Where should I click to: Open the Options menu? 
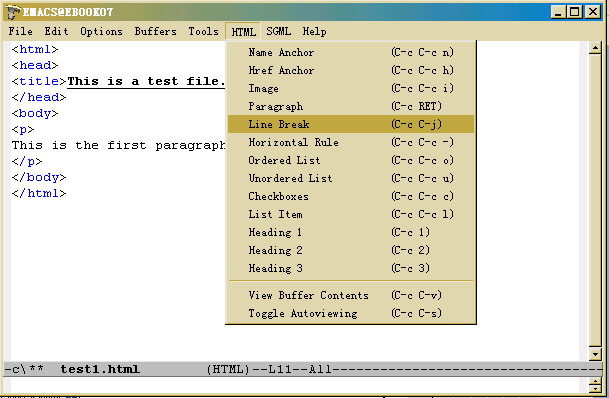(101, 31)
